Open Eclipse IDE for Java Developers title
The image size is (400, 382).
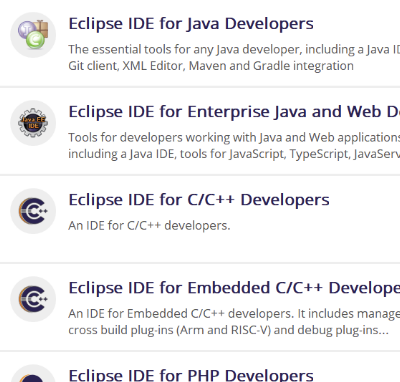191,24
